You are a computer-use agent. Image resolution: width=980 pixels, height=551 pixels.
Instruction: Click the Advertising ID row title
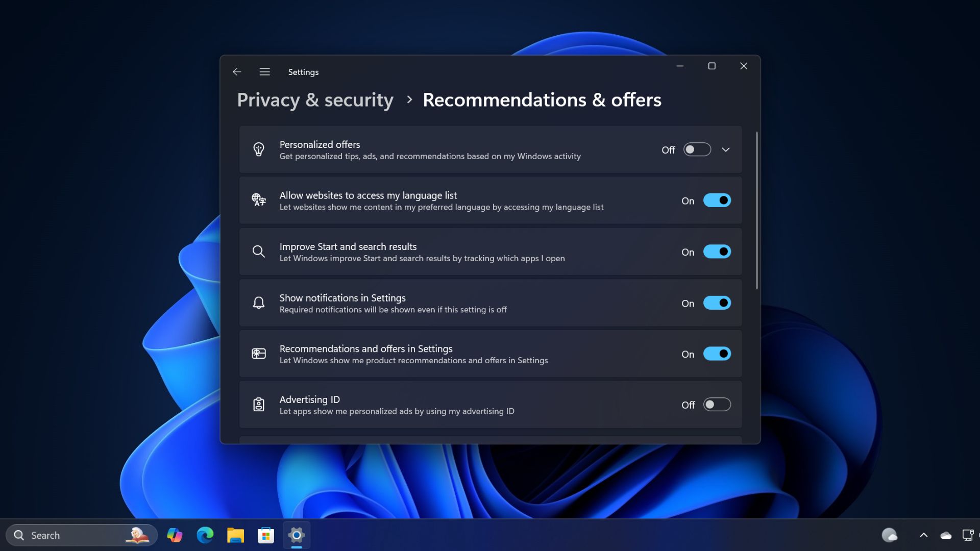309,399
